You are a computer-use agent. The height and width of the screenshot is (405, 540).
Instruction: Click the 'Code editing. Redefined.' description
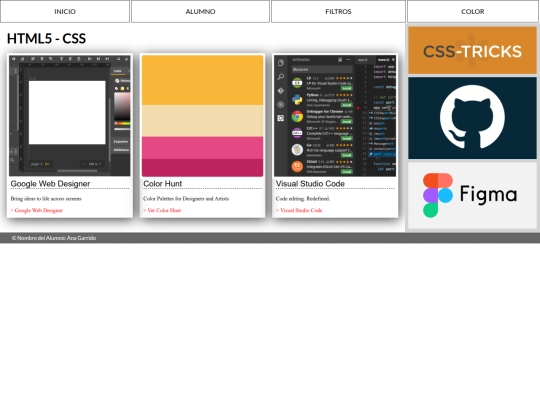click(303, 199)
